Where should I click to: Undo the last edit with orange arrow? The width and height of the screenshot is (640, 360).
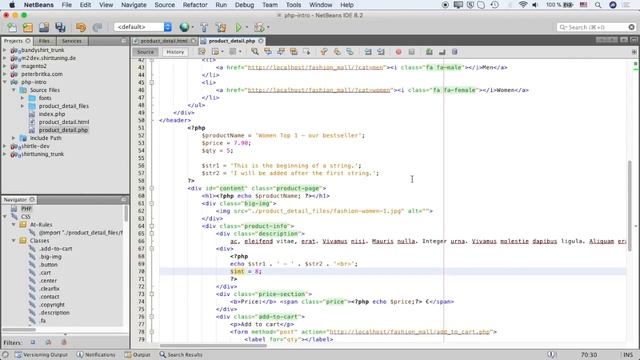tap(81, 27)
